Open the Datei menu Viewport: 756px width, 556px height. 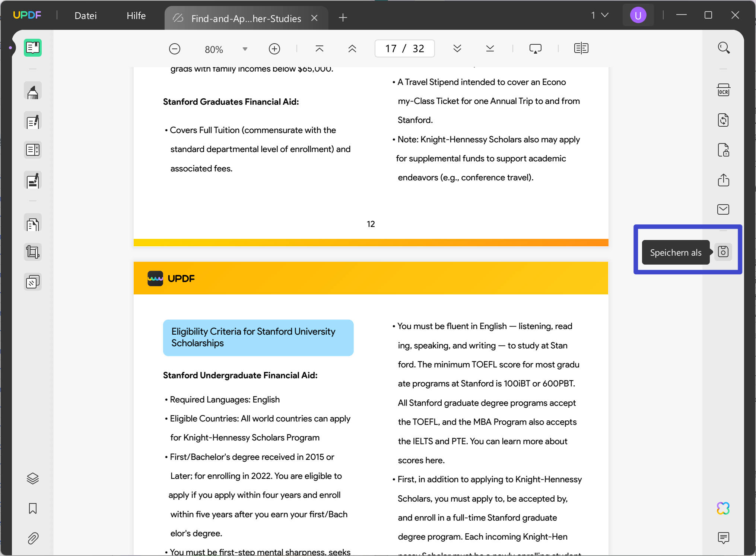(x=86, y=16)
